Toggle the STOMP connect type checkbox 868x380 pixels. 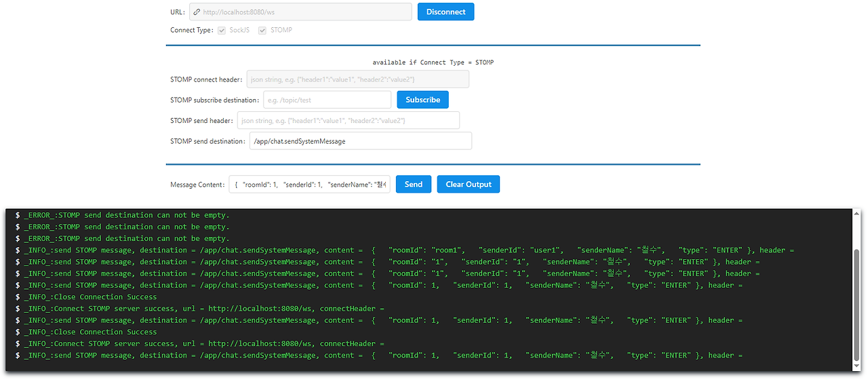[x=262, y=30]
